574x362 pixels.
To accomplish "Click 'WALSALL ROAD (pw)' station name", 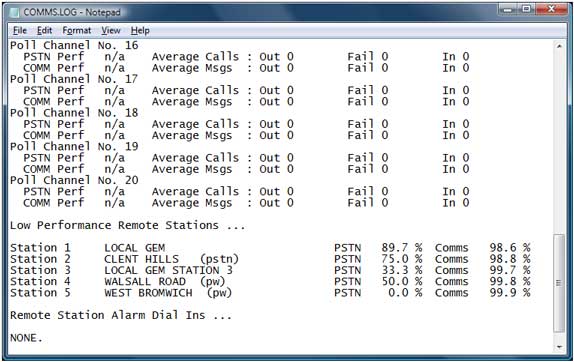I will point(165,282).
